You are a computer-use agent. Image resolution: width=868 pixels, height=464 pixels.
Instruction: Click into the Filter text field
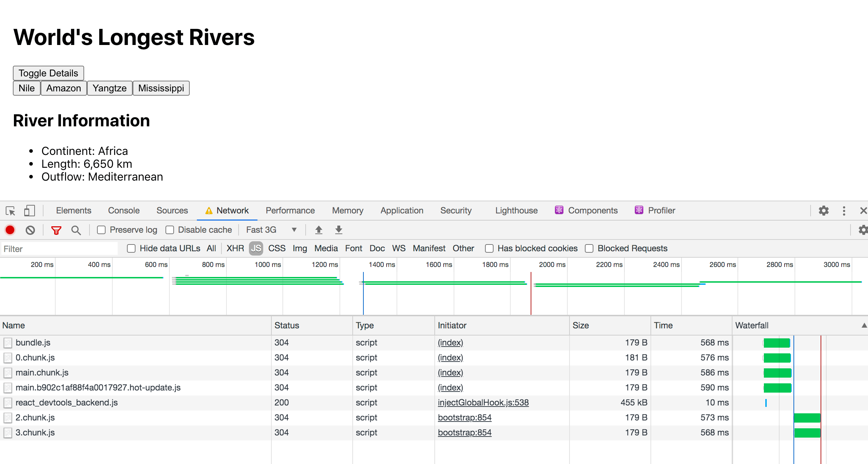click(x=59, y=249)
